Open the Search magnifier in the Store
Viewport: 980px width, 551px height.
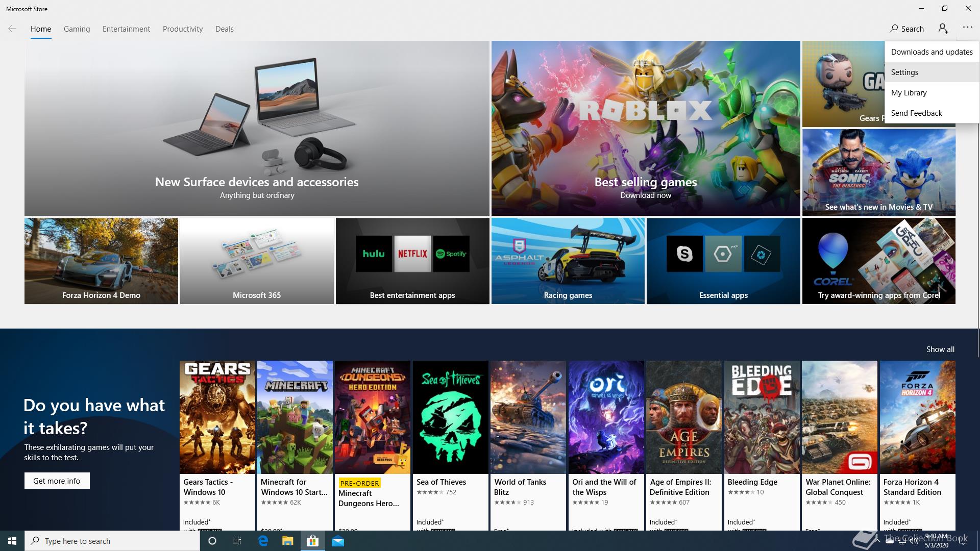pyautogui.click(x=906, y=29)
